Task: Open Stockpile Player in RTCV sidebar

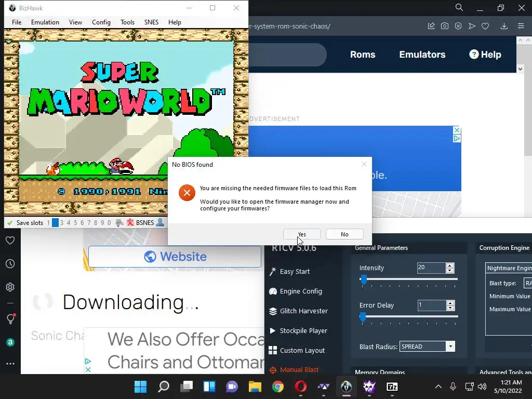Action: [x=298, y=330]
